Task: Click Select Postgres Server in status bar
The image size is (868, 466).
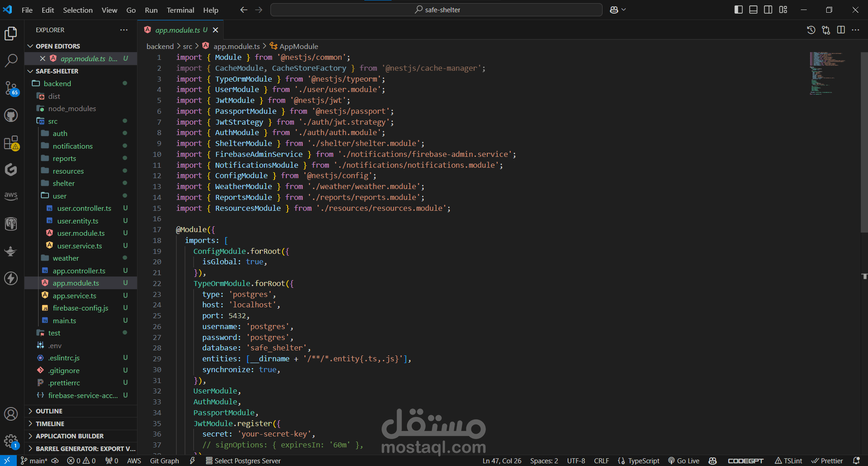Action: [x=243, y=461]
